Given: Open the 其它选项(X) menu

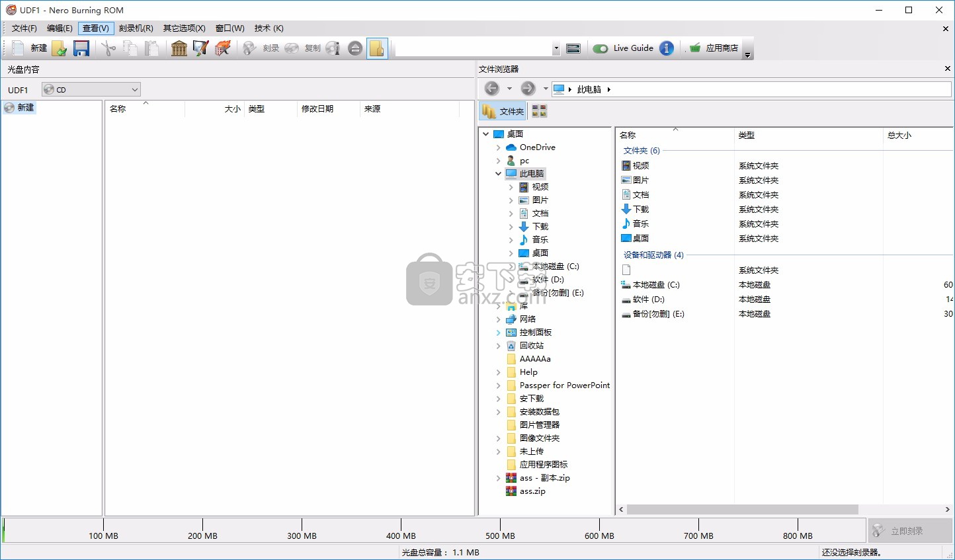Looking at the screenshot, I should (185, 28).
